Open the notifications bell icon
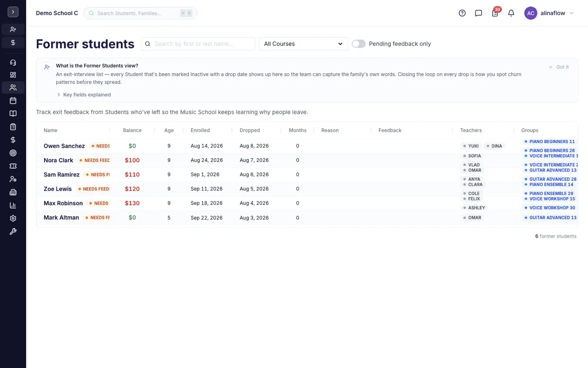 point(511,13)
